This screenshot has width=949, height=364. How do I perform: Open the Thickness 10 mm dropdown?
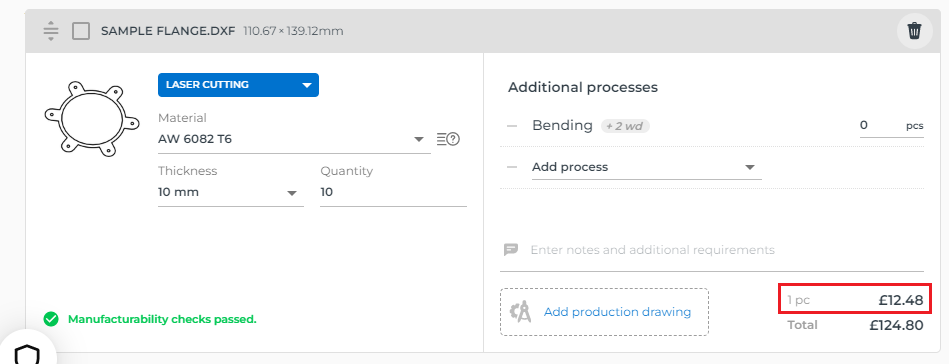pyautogui.click(x=231, y=193)
